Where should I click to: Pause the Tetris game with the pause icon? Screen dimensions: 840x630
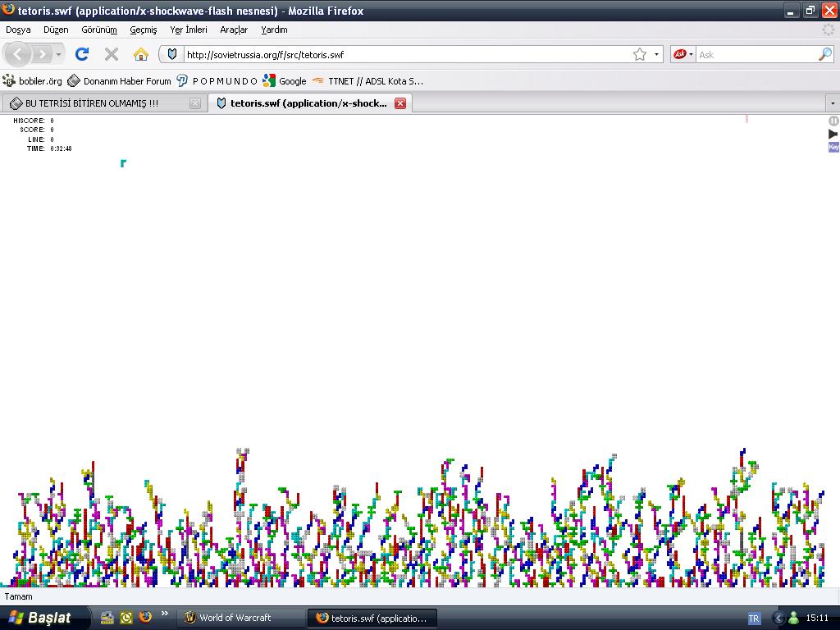coord(833,121)
